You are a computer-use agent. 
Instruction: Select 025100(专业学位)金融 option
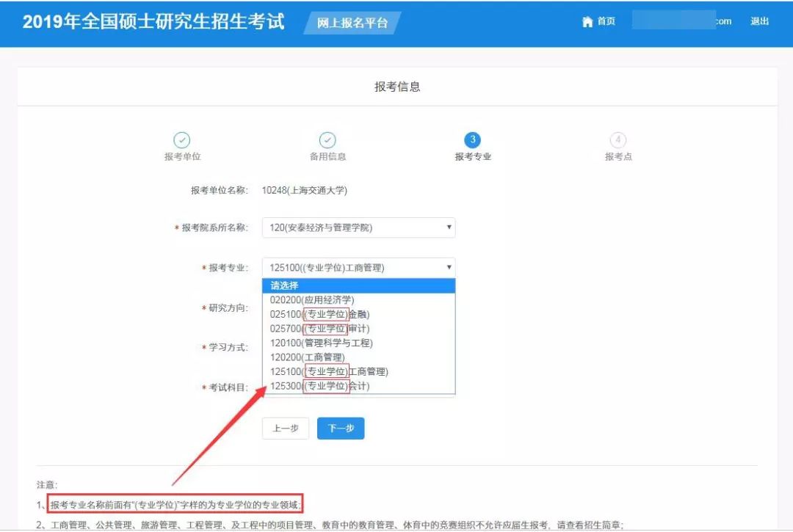click(x=315, y=314)
